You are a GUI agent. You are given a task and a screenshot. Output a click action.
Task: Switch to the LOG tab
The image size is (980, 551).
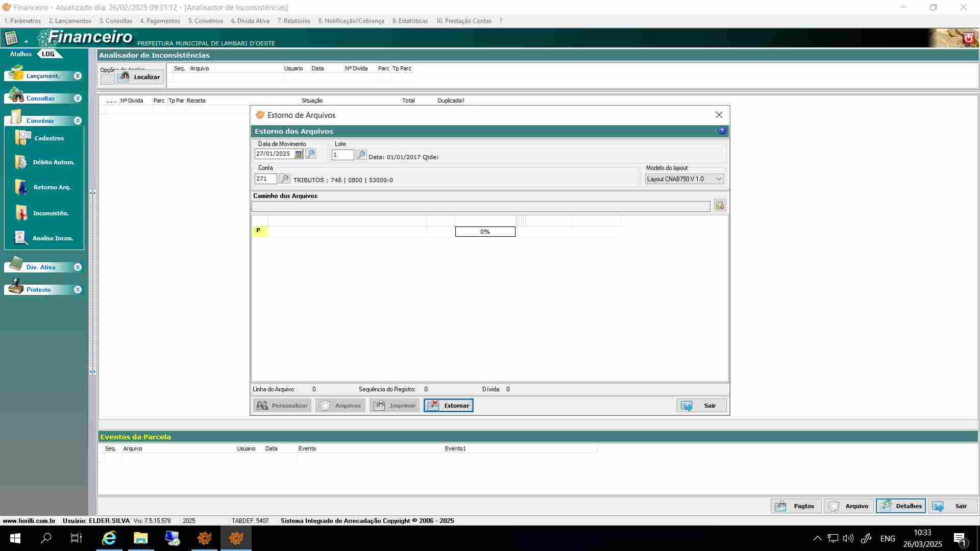click(x=48, y=54)
